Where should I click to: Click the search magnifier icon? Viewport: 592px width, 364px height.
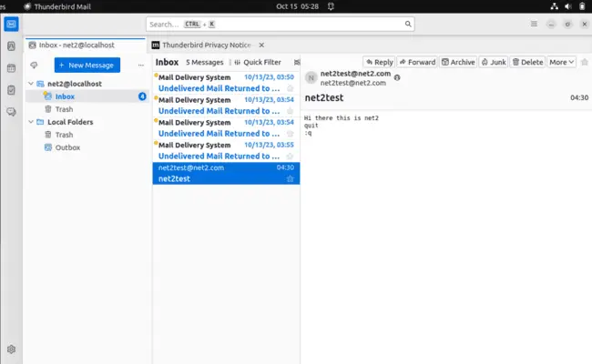[408, 25]
